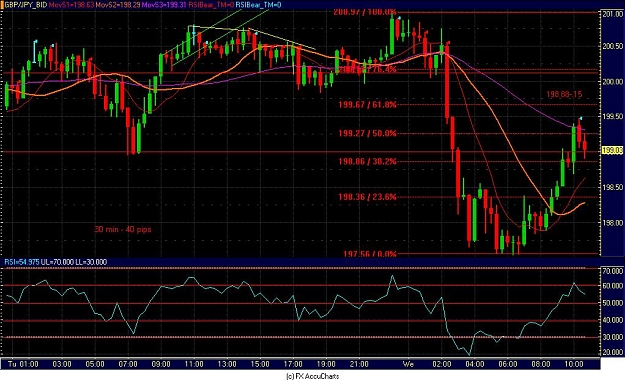Image resolution: width=625 pixels, height=380 pixels.
Task: Click the 'Tu 01:00' time axis label
Action: point(23,364)
